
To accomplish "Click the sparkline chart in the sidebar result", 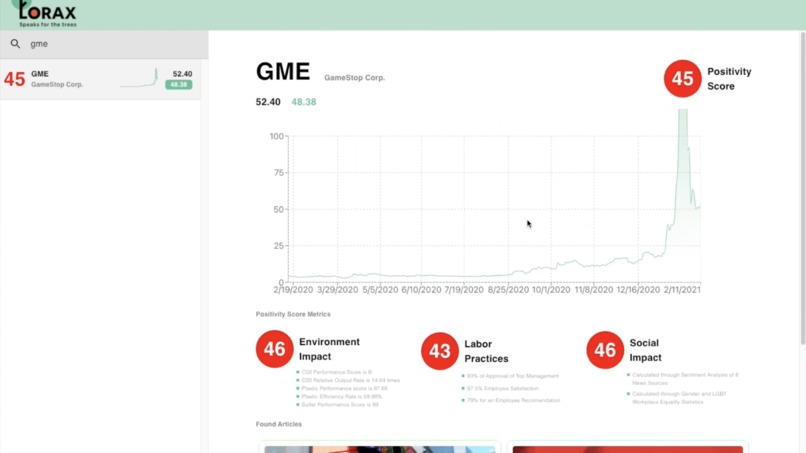I will (x=139, y=78).
